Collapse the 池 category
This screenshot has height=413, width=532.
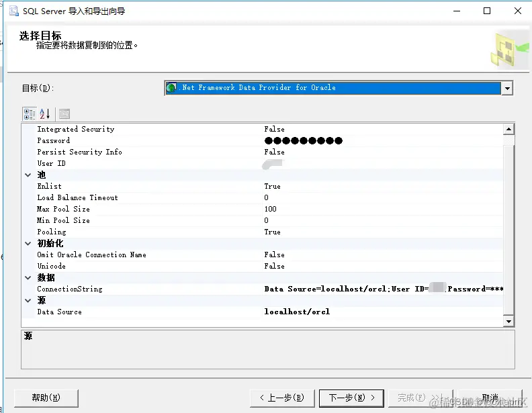click(x=28, y=175)
